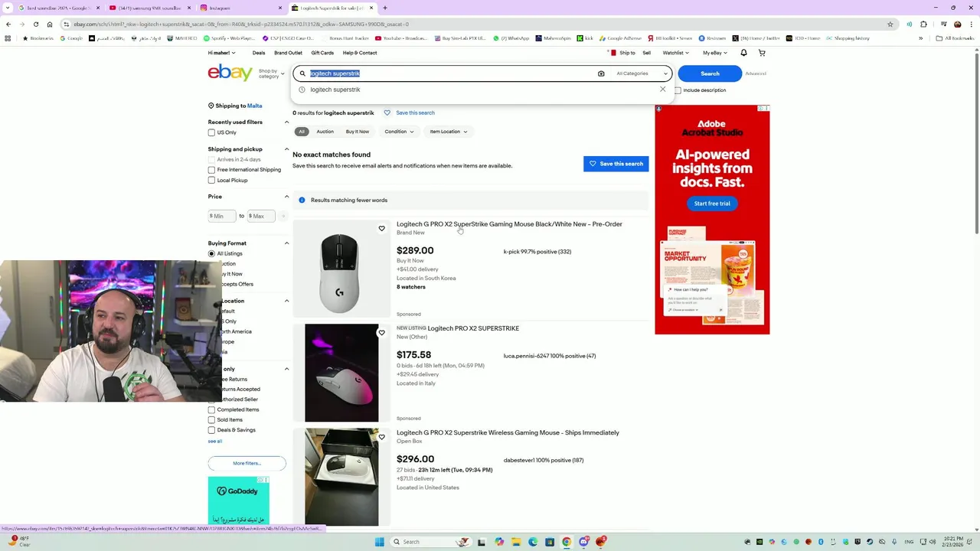Watchlist the $175.58 Logitech PRO X2 listing

point(381,333)
